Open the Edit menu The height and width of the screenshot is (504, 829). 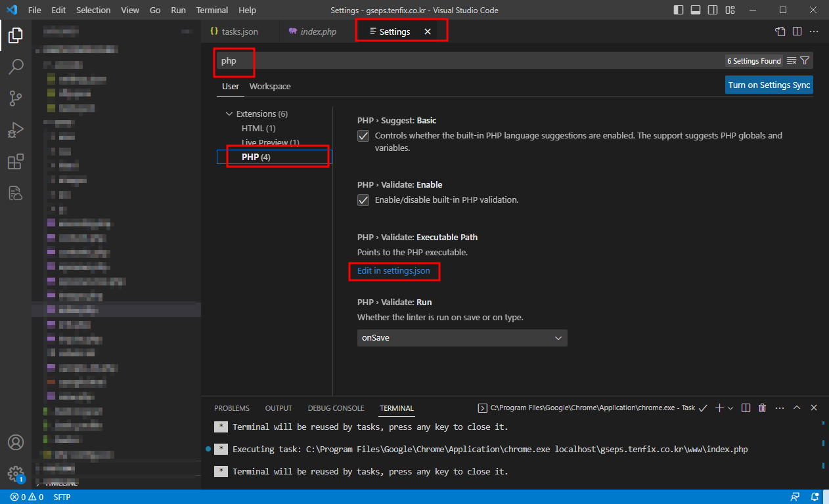pyautogui.click(x=58, y=10)
